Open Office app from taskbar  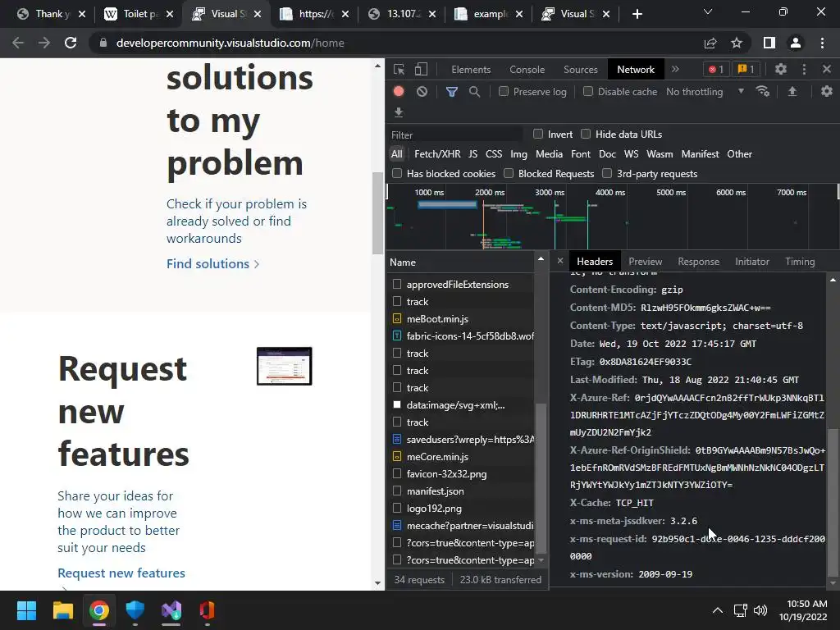click(208, 610)
